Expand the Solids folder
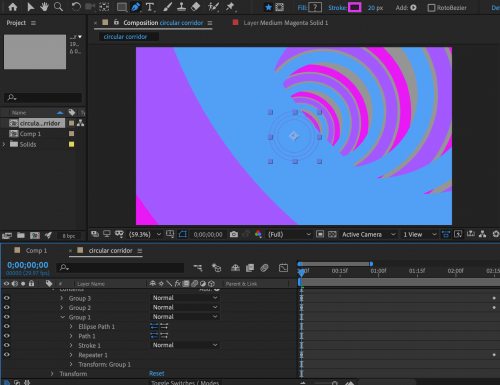Image resolution: width=500 pixels, height=385 pixels. 4,144
